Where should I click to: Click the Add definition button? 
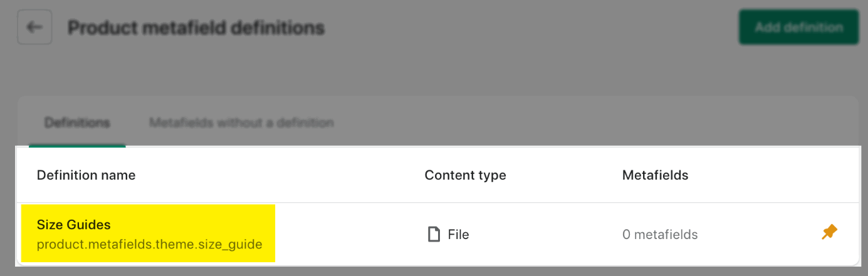pyautogui.click(x=798, y=28)
